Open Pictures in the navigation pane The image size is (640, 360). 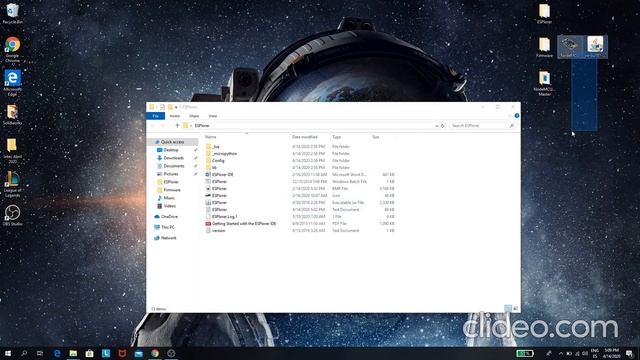pyautogui.click(x=171, y=174)
